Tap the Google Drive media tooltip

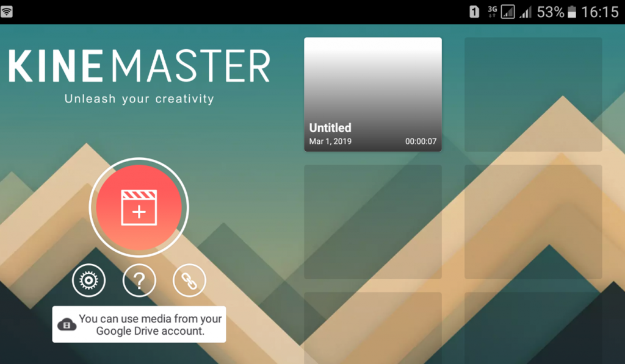pyautogui.click(x=139, y=324)
